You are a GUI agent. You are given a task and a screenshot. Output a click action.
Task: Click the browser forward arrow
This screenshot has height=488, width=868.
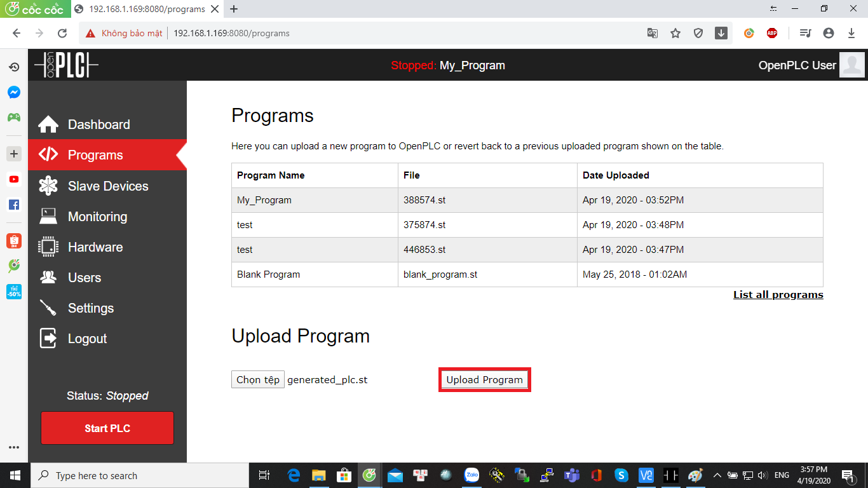click(39, 33)
